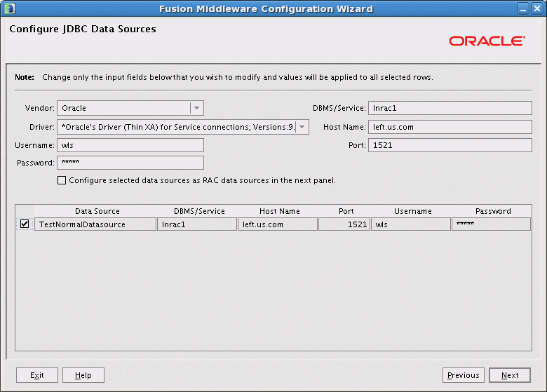Screen dimensions: 547x392
Task: Click the Port input field
Action: pos(450,145)
